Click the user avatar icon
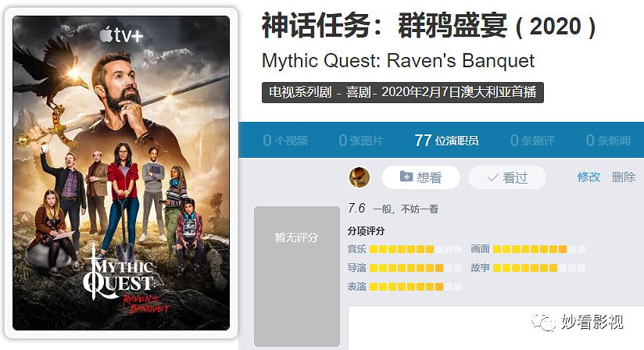Screen dimensions: 644x350 point(360,177)
